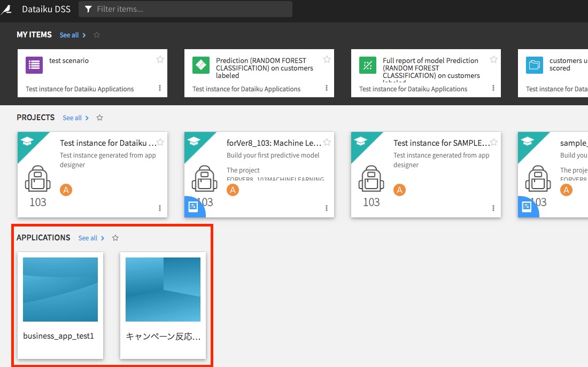Open the business_app_test1 application thumbnail
588x367 pixels.
point(60,290)
